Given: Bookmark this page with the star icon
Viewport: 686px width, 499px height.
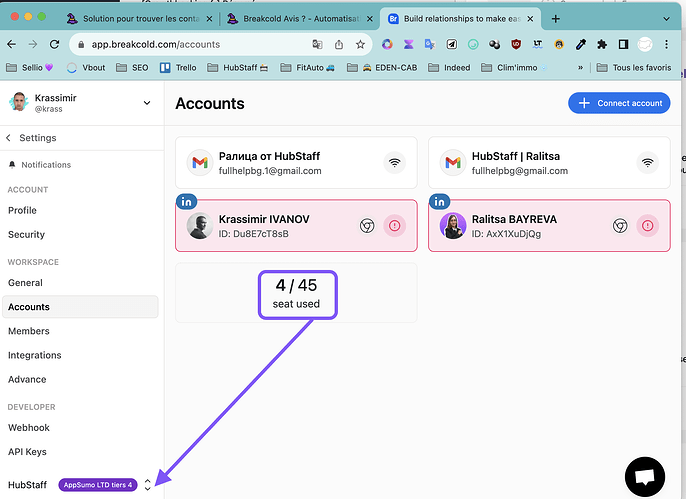Looking at the screenshot, I should point(360,44).
